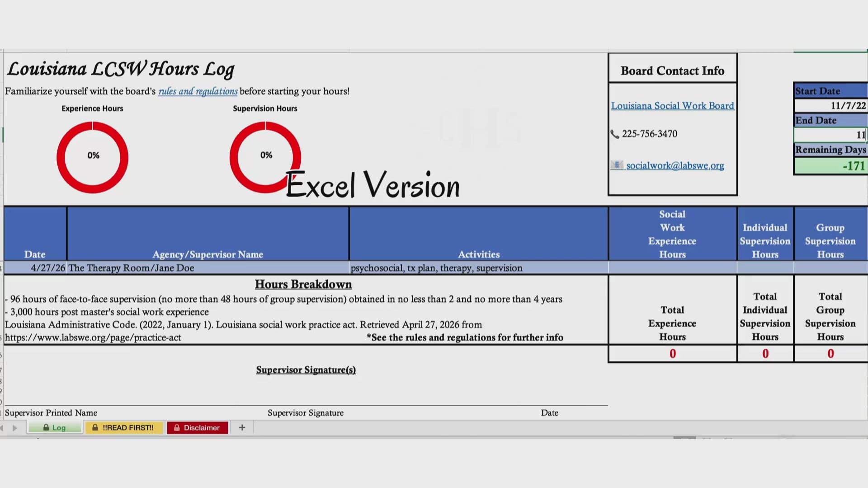This screenshot has height=488, width=868.
Task: Click the Group Supervision Hours column header
Action: point(831,234)
